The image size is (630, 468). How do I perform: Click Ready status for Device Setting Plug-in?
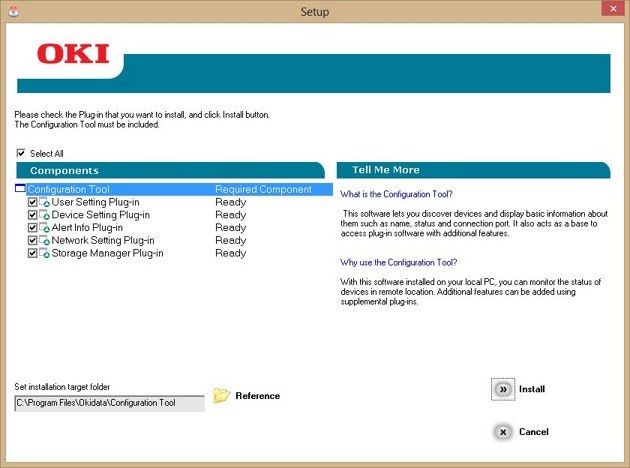[x=231, y=215]
